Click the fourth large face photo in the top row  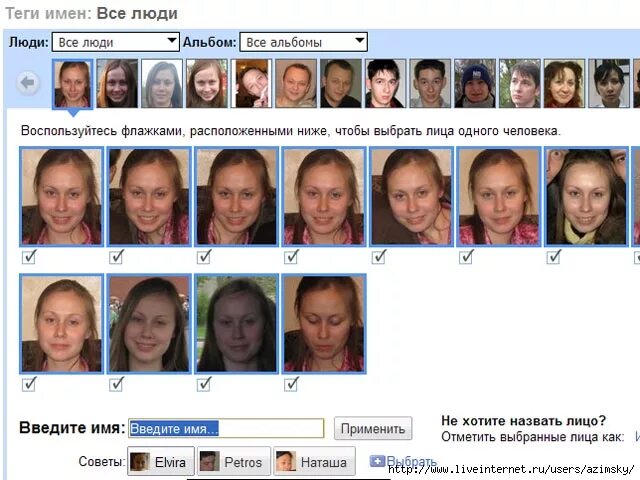click(x=324, y=197)
